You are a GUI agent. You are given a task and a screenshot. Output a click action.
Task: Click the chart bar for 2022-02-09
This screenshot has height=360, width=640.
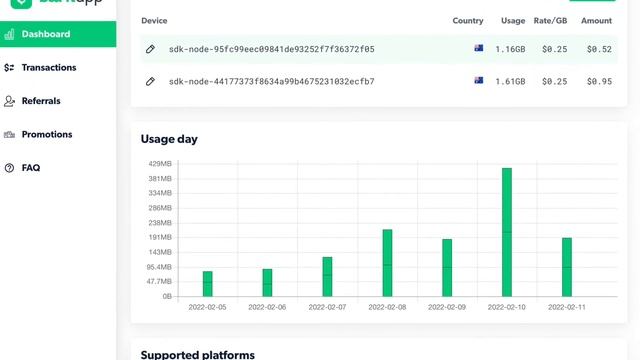click(x=447, y=268)
